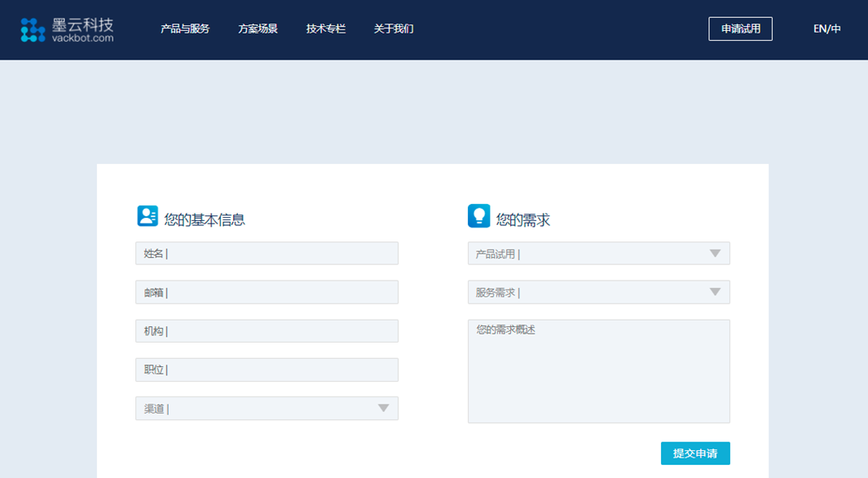Screen dimensions: 868x478
Task: Click the vackbot.com logo text
Action: [82, 38]
